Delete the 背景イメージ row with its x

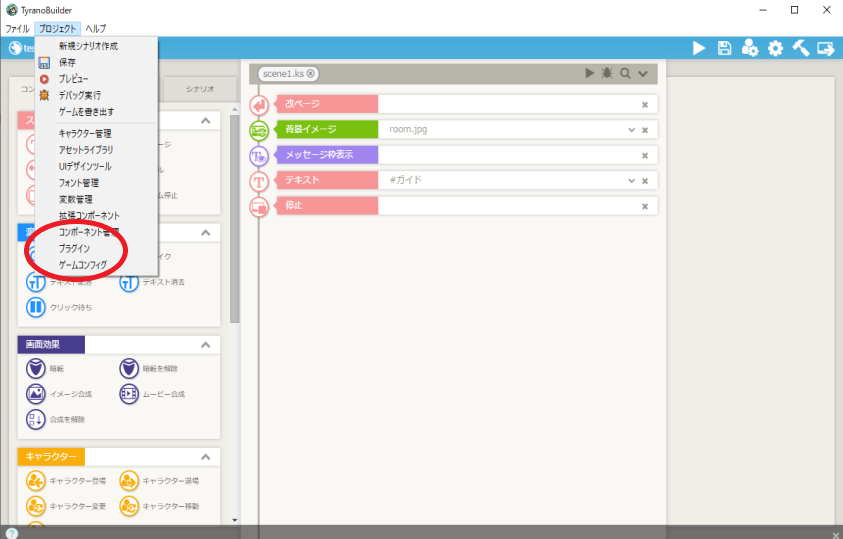[x=645, y=130]
